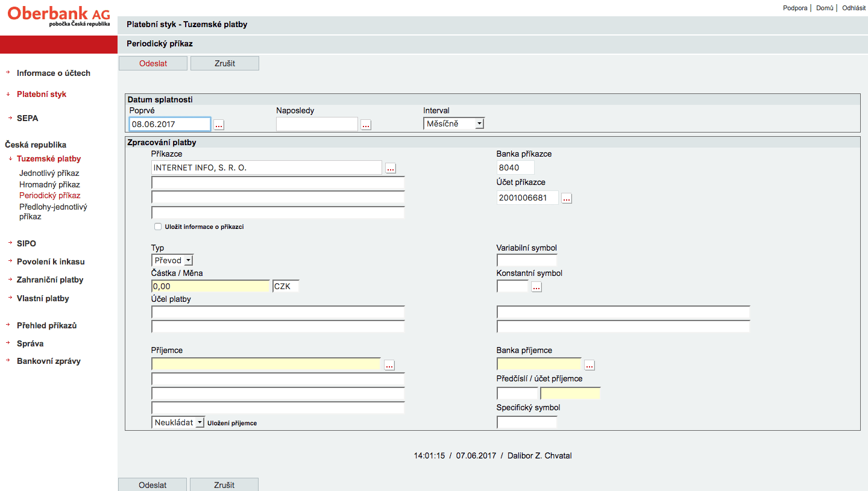Open SEPA menu item

click(x=28, y=118)
